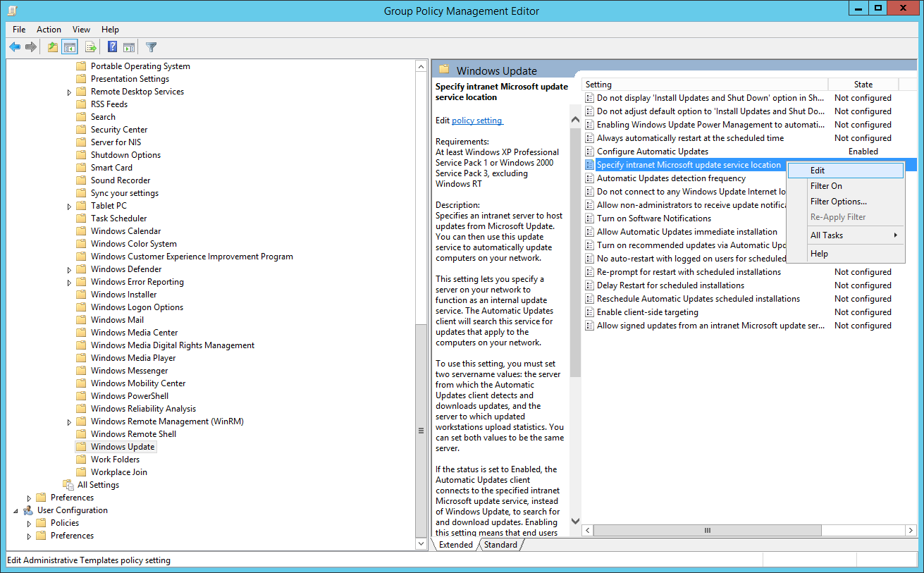
Task: Click policy icon of Delay Restart for scheduled installations
Action: pyautogui.click(x=590, y=285)
